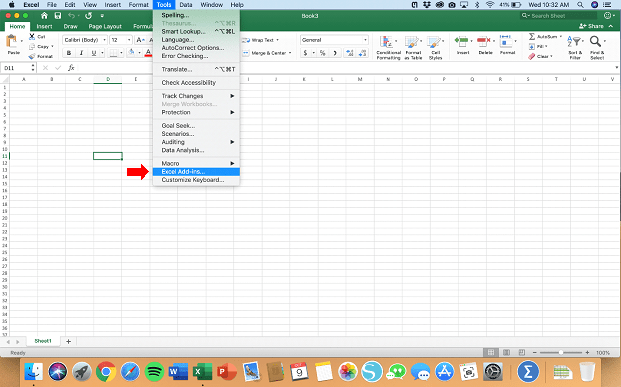This screenshot has width=621, height=387.
Task: Open Sort & Filter
Action: [575, 48]
